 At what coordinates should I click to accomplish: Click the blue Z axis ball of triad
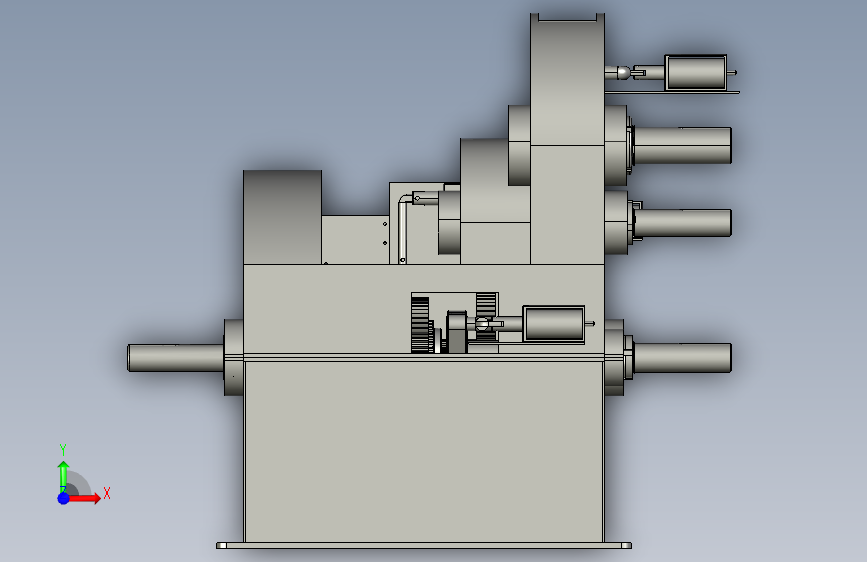click(64, 498)
